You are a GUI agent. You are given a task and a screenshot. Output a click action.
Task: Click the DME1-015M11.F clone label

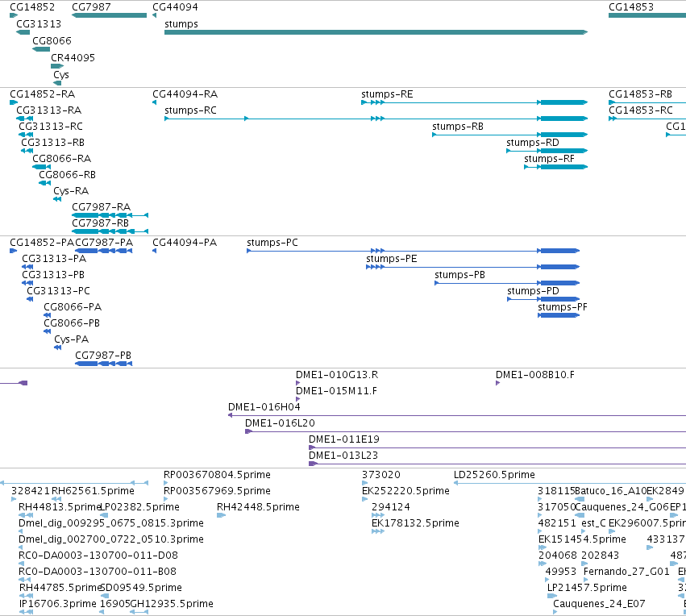tap(336, 391)
